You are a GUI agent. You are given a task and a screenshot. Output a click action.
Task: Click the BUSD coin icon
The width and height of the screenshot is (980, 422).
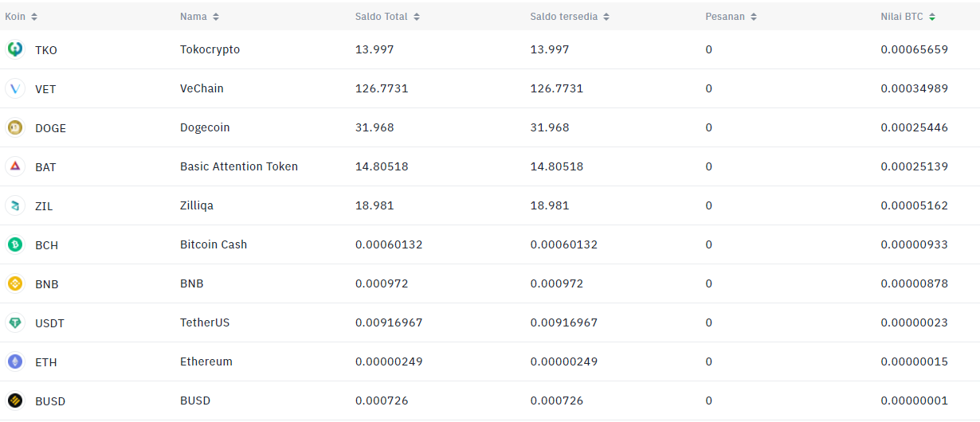(14, 401)
